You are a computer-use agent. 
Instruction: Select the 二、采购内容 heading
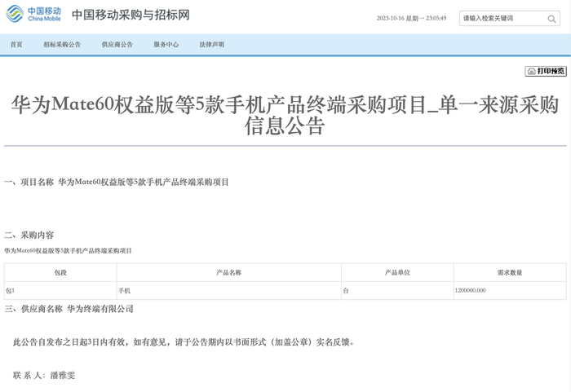(29, 236)
